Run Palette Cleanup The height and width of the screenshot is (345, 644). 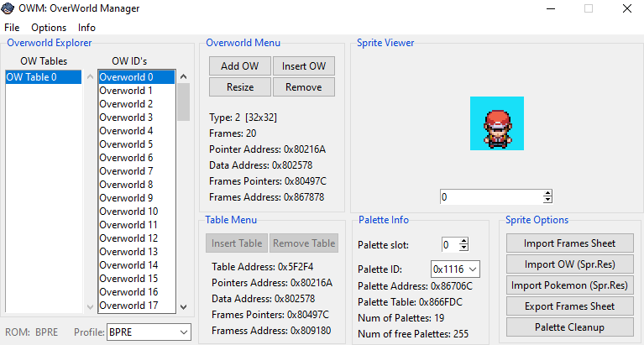[569, 327]
